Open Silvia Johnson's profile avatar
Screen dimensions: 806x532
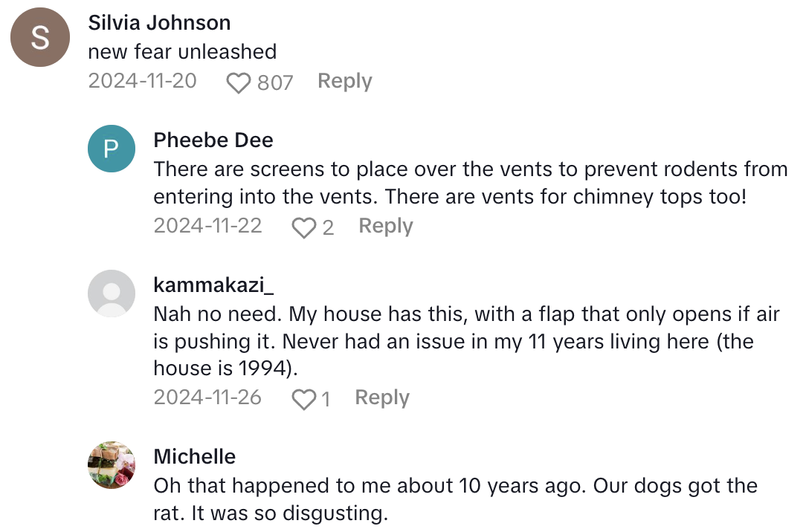[40, 38]
